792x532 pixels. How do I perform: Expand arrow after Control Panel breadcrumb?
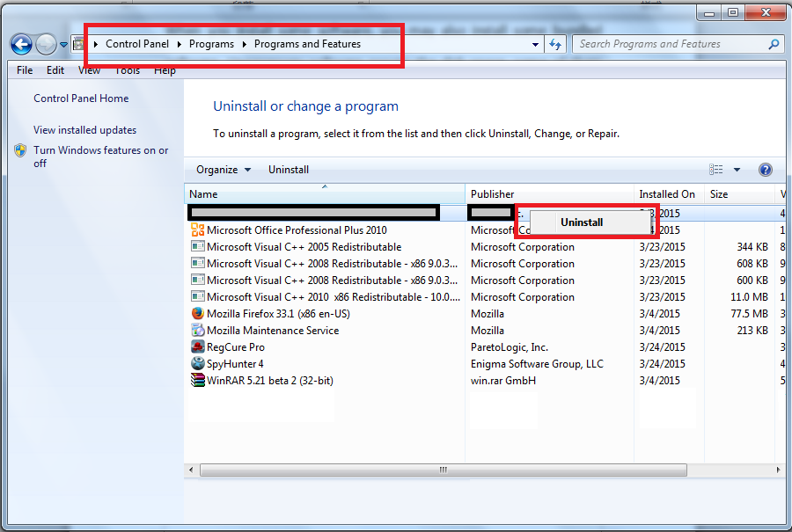pos(180,45)
